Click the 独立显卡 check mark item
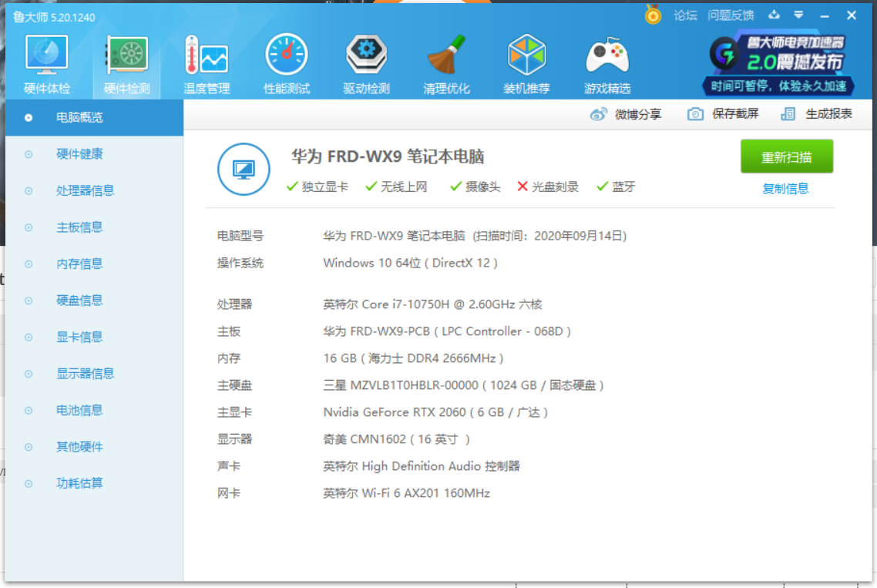Image resolution: width=877 pixels, height=588 pixels. coord(318,186)
